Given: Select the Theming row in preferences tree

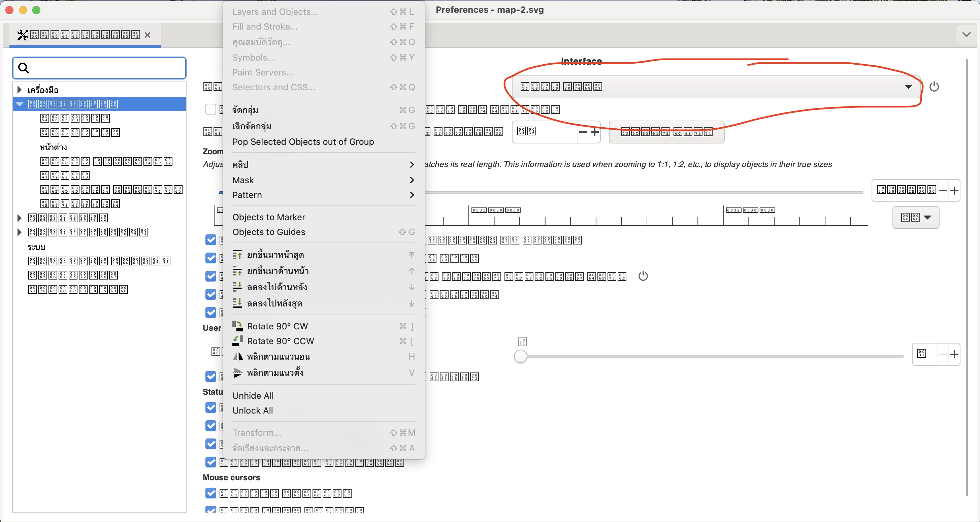Looking at the screenshot, I should (75, 118).
